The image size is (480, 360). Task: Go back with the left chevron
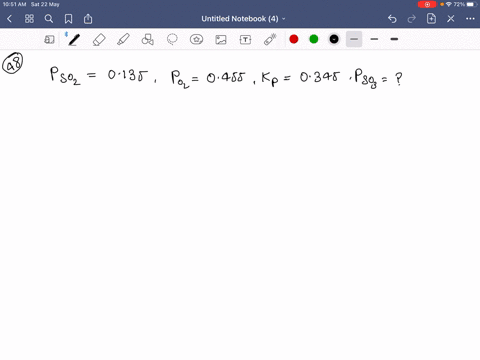pyautogui.click(x=9, y=19)
